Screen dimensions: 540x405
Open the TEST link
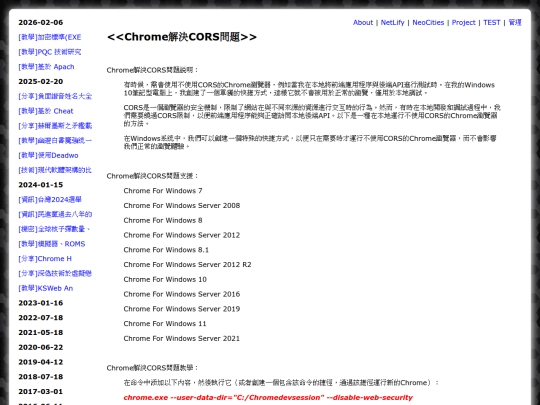[491, 22]
